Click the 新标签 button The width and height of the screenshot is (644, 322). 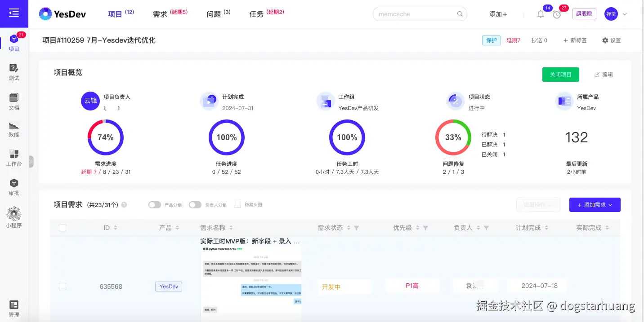tap(575, 40)
